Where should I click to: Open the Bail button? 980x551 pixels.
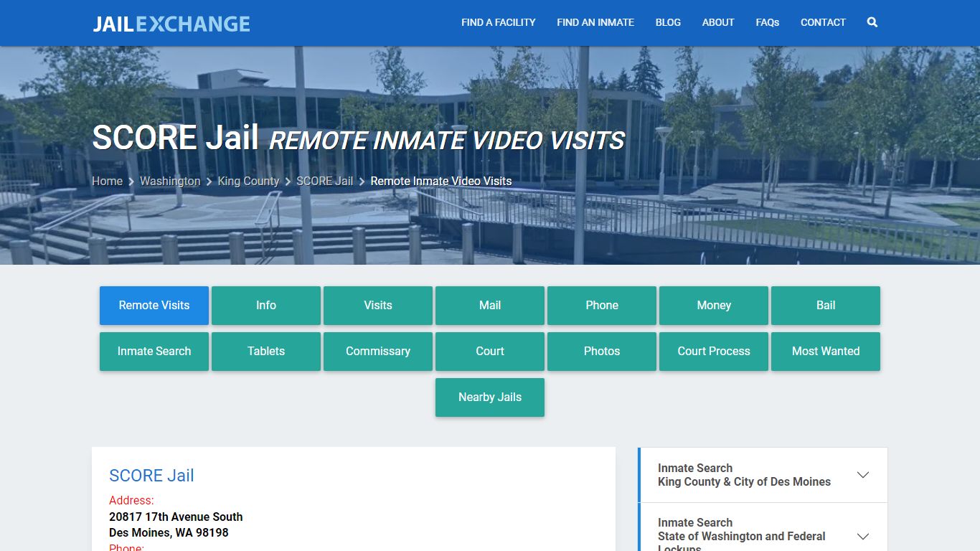826,306
